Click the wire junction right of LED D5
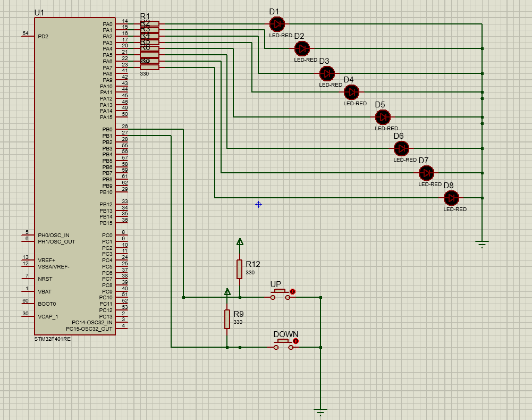Image resolution: width=532 pixels, height=420 pixels. [482, 116]
